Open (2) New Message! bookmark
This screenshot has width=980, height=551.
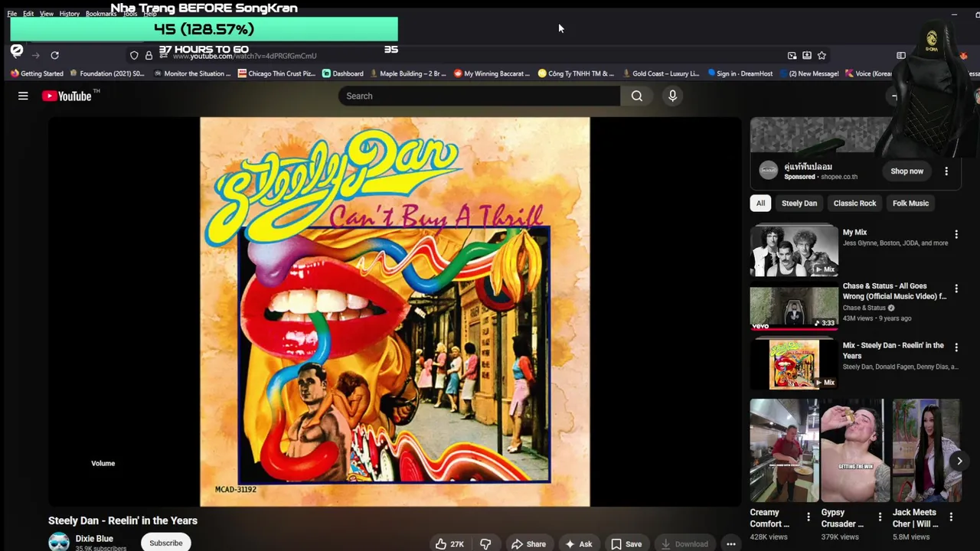[x=808, y=73]
